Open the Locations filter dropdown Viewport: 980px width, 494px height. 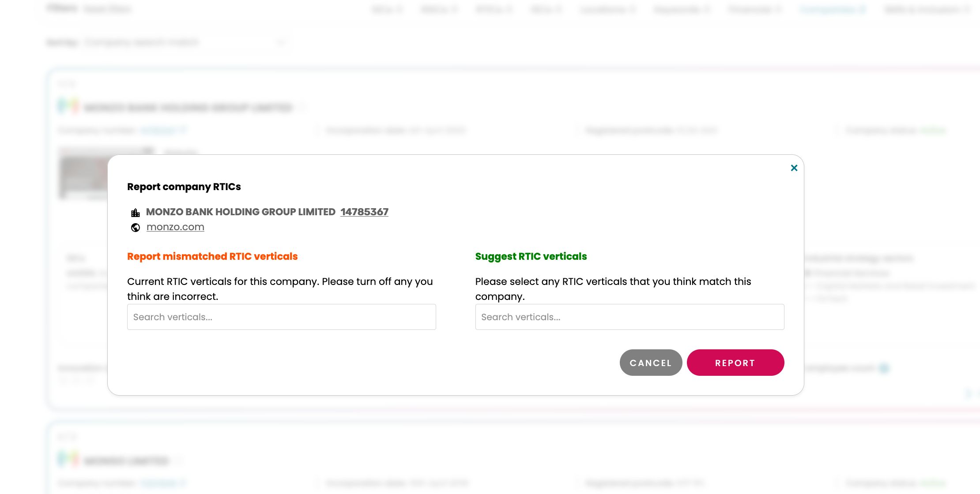(607, 9)
